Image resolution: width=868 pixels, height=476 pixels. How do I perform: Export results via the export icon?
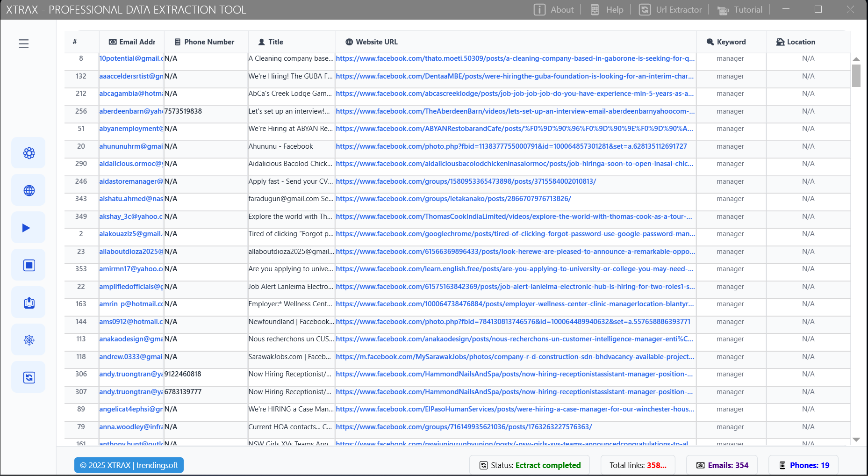tap(29, 302)
